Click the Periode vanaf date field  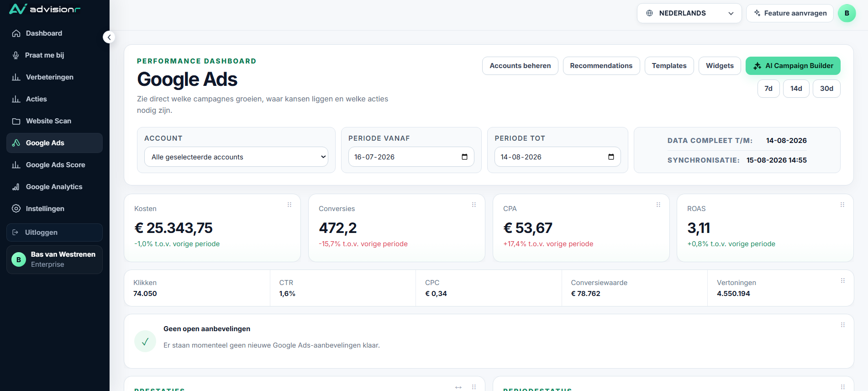(411, 157)
